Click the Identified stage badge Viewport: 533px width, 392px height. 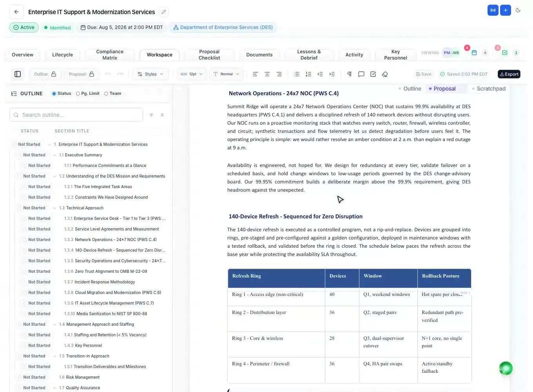point(57,28)
